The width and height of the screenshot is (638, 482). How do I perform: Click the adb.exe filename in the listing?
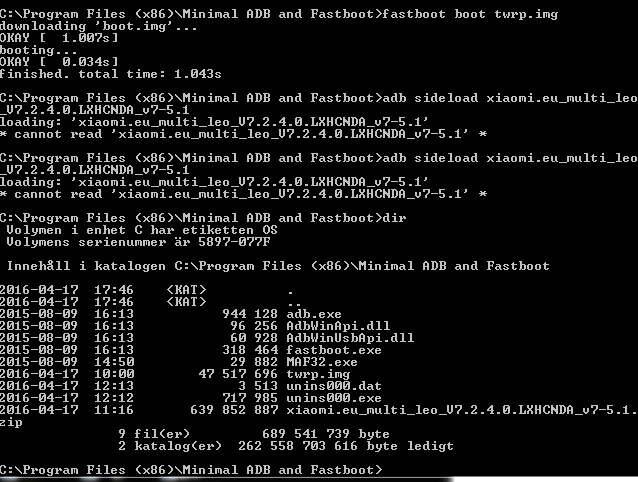[x=314, y=314]
